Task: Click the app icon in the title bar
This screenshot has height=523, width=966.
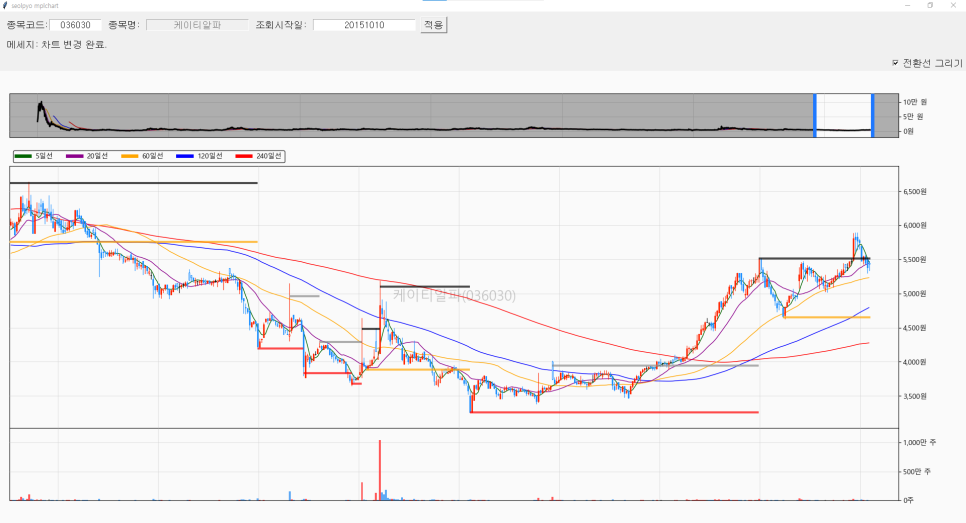Action: click(6, 6)
